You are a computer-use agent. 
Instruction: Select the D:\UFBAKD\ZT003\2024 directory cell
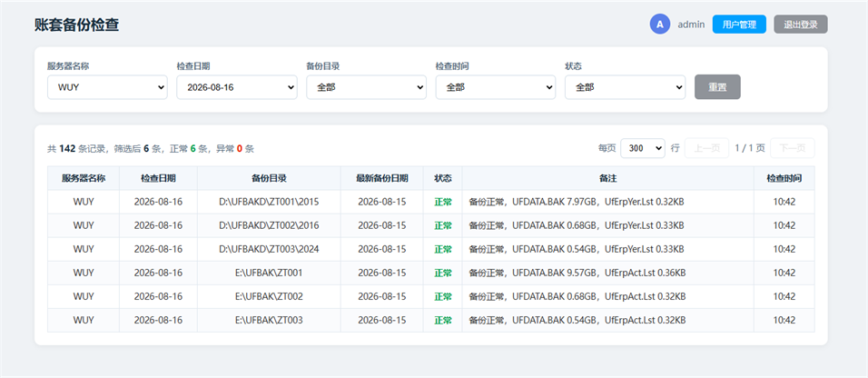tap(269, 249)
